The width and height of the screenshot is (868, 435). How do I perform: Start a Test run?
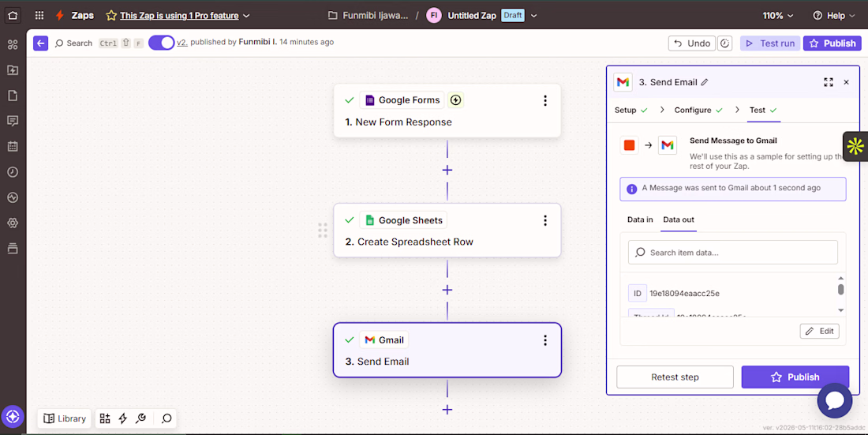770,43
